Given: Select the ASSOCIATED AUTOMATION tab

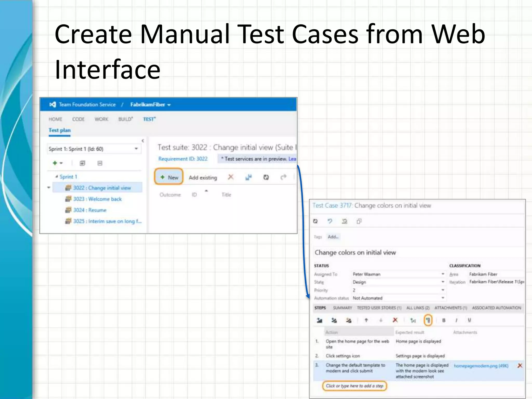Looking at the screenshot, I should coord(497,308).
